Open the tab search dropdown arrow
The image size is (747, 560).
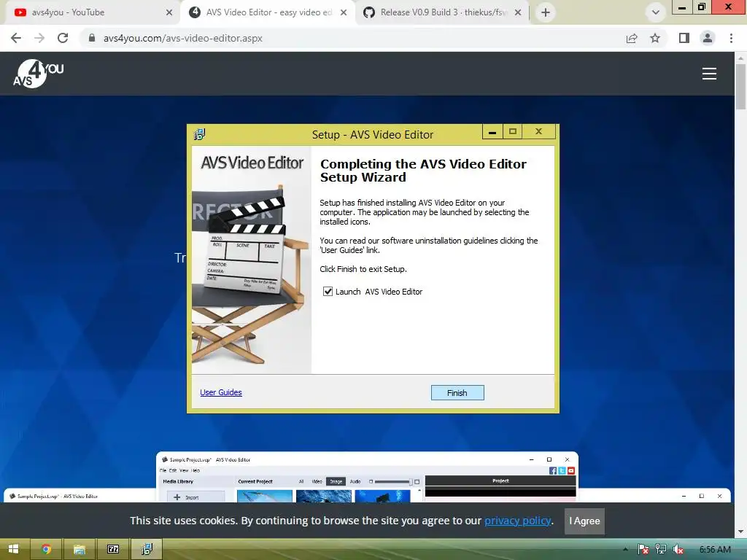[656, 12]
